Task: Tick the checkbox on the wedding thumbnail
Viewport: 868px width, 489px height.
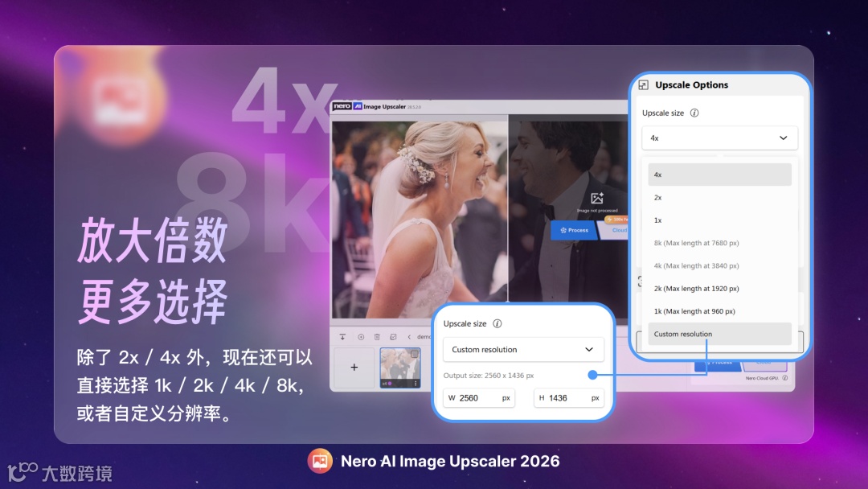Action: (x=414, y=354)
